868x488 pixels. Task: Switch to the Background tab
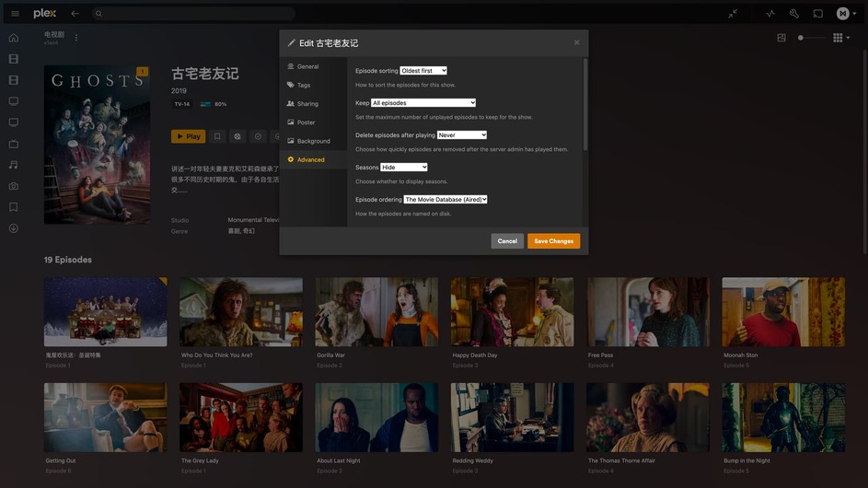point(313,141)
